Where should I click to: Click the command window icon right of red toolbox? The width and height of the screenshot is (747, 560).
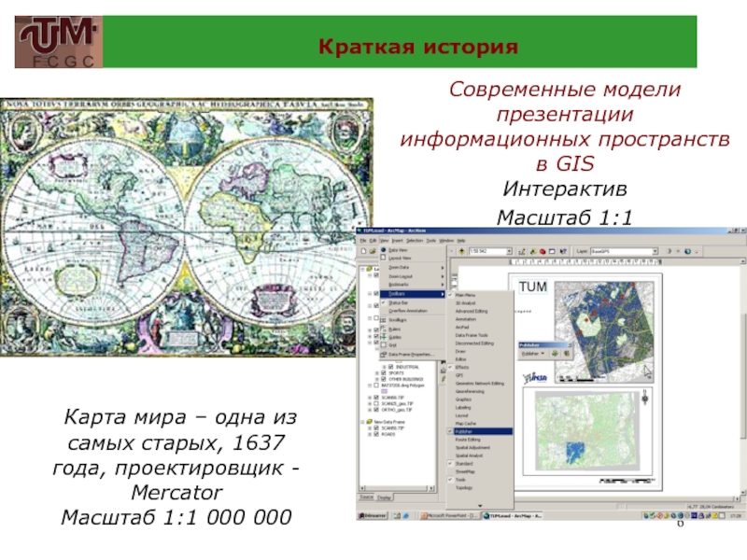(x=552, y=251)
